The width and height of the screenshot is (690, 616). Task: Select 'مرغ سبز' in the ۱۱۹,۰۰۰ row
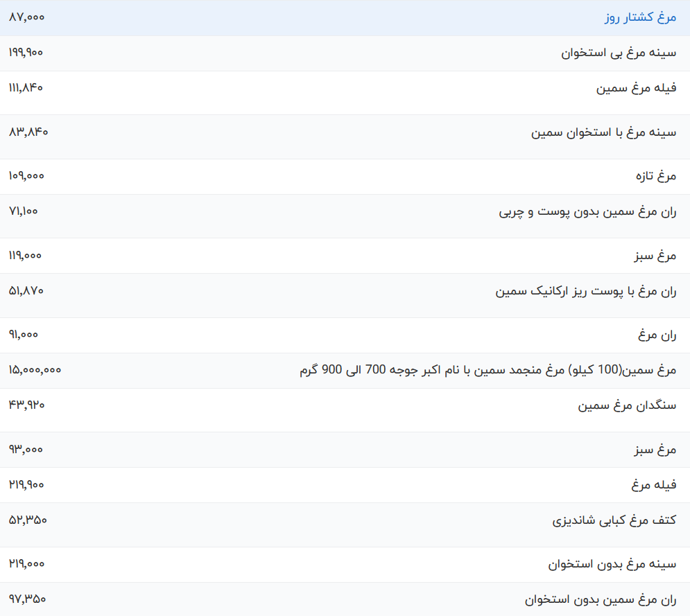coord(655,256)
